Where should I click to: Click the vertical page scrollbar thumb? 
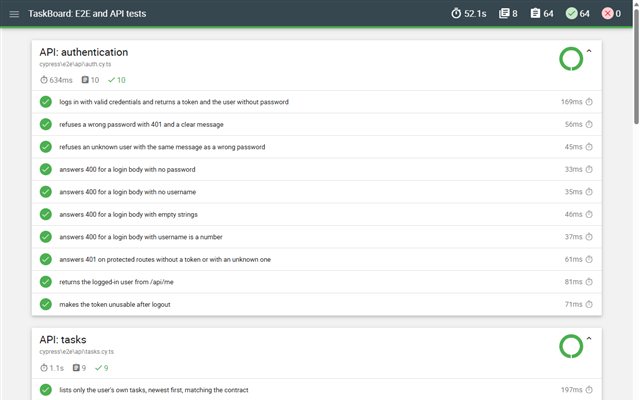[x=636, y=65]
